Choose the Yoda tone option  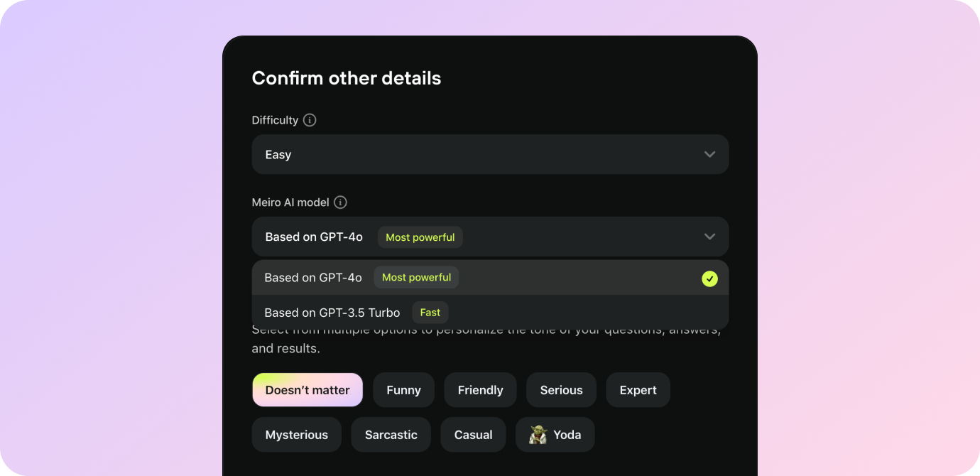coord(555,434)
